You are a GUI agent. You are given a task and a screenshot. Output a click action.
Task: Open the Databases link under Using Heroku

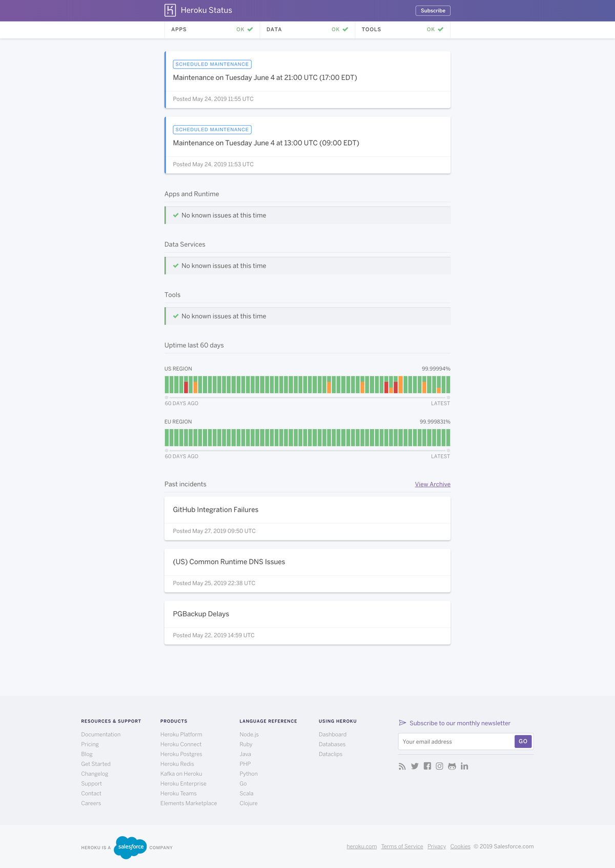point(332,744)
